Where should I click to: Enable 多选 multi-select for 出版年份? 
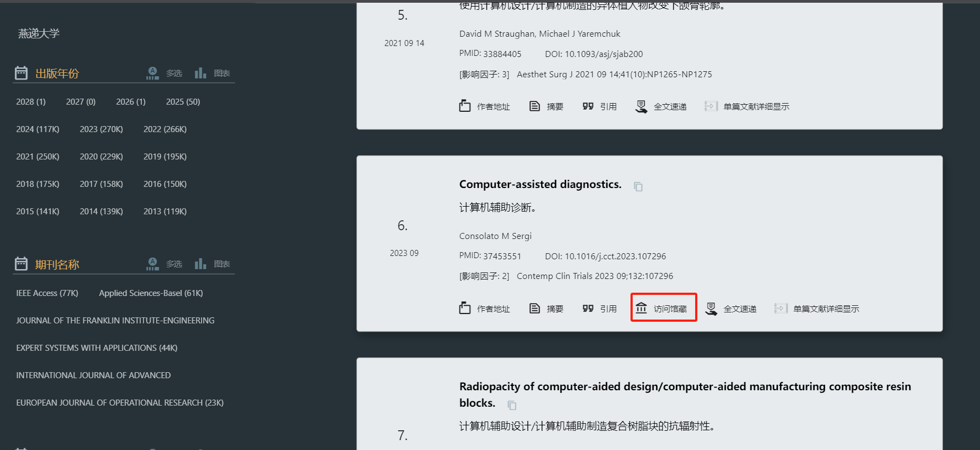pos(153,73)
